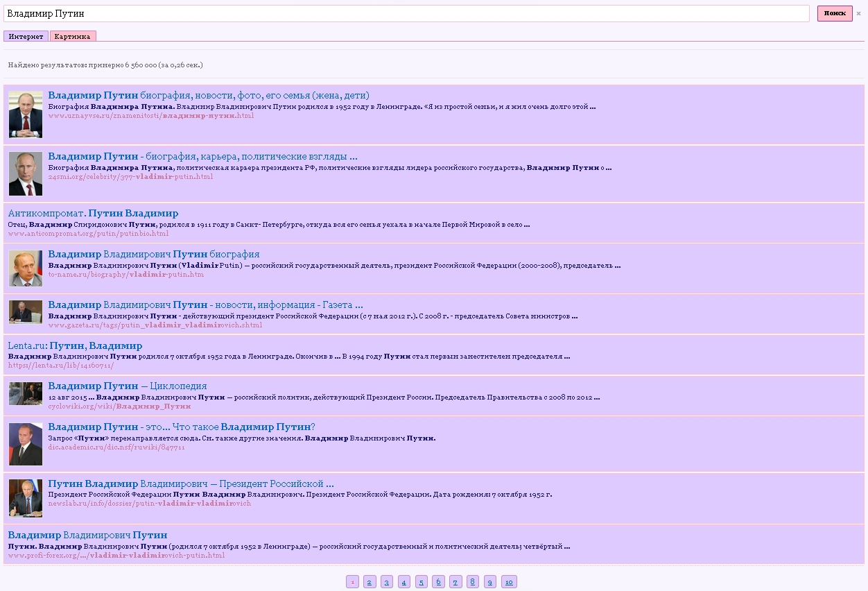Go to results page 2
This screenshot has width=868, height=591.
coord(370,582)
